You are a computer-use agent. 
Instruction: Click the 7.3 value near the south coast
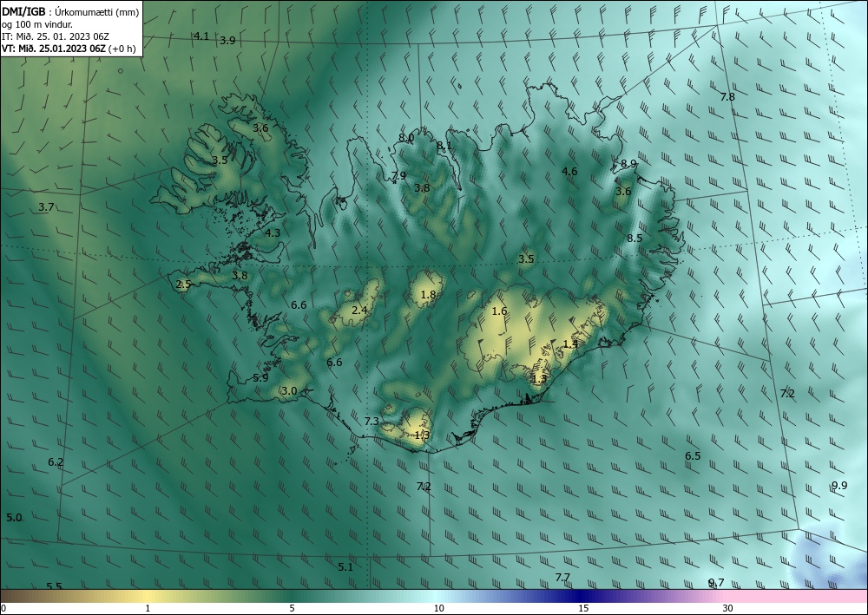372,421
